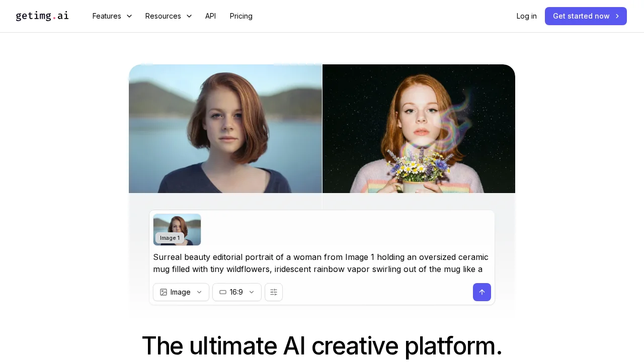Open the Pricing page
The height and width of the screenshot is (362, 644).
(241, 16)
